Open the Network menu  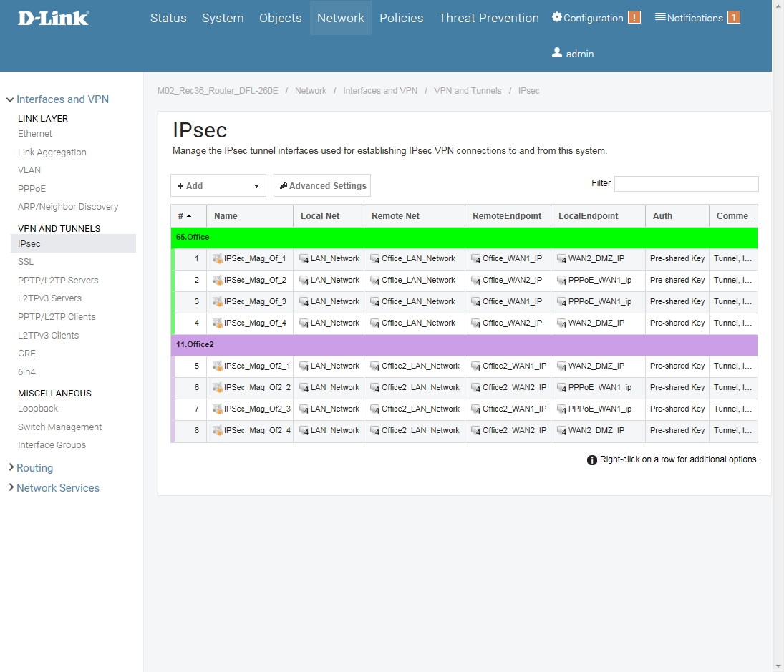coord(341,18)
